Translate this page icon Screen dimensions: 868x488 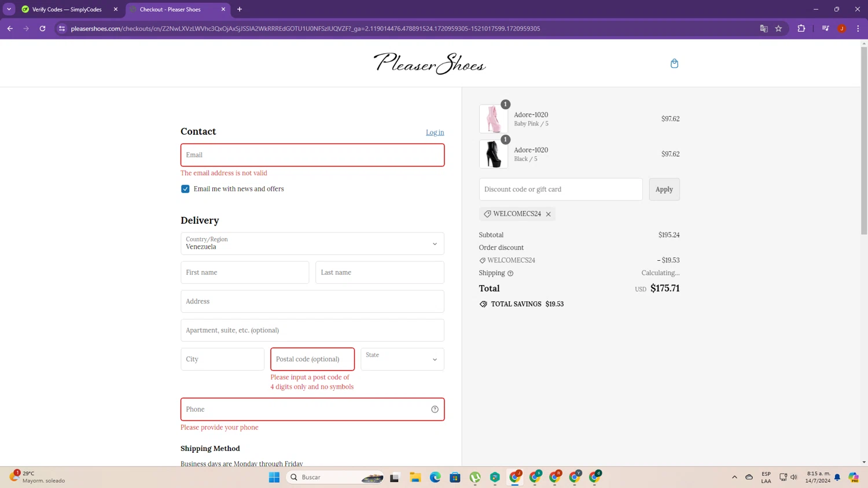[x=764, y=28]
